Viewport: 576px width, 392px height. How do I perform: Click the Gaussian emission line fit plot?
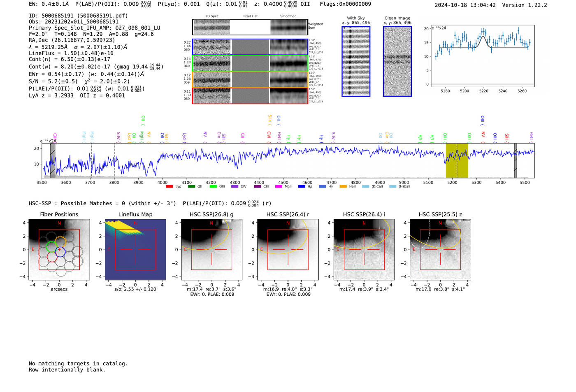coord(482,56)
